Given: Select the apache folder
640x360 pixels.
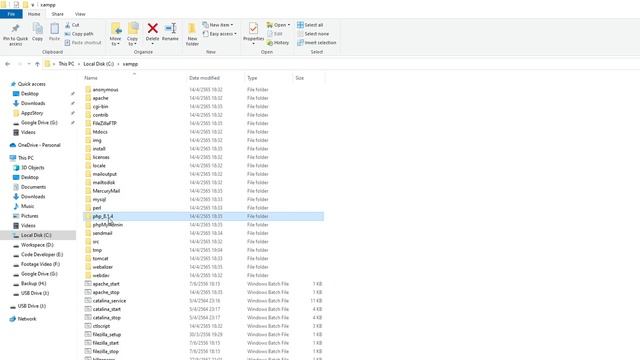Looking at the screenshot, I should 100,98.
